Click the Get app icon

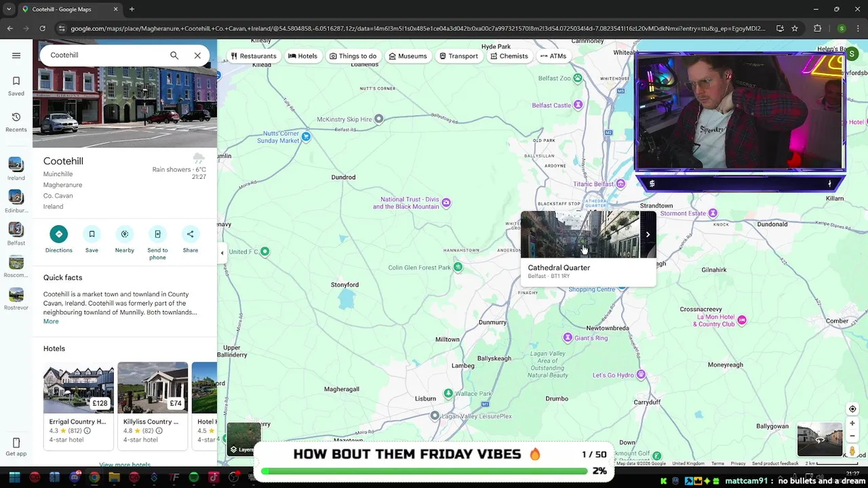click(16, 447)
